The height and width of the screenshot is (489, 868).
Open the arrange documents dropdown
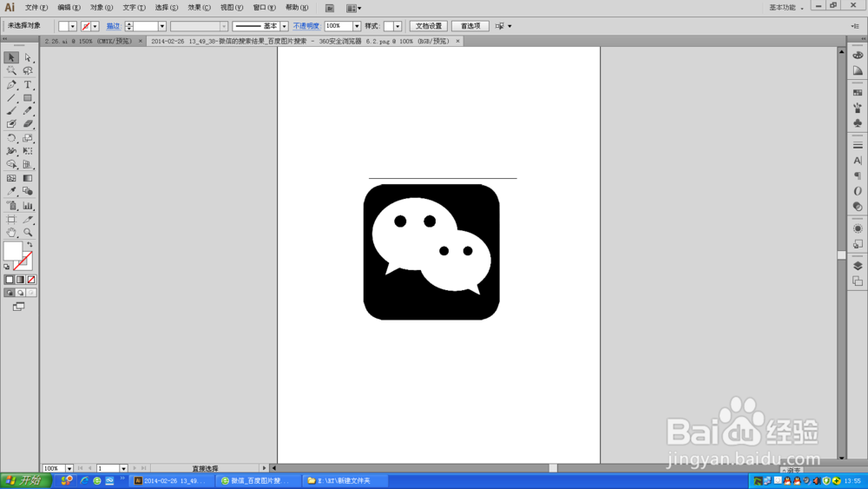(x=354, y=9)
